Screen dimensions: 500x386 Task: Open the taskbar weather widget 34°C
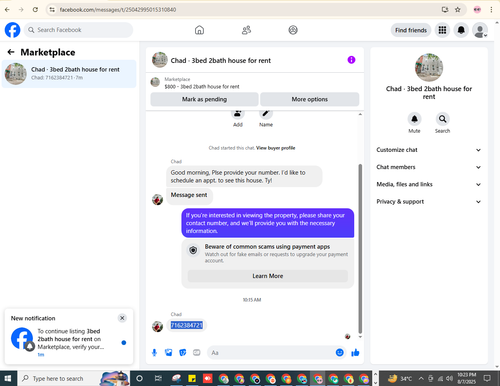click(400, 379)
